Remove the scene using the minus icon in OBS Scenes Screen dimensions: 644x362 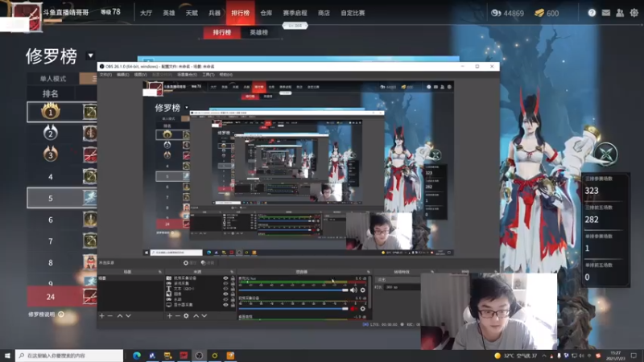click(109, 315)
